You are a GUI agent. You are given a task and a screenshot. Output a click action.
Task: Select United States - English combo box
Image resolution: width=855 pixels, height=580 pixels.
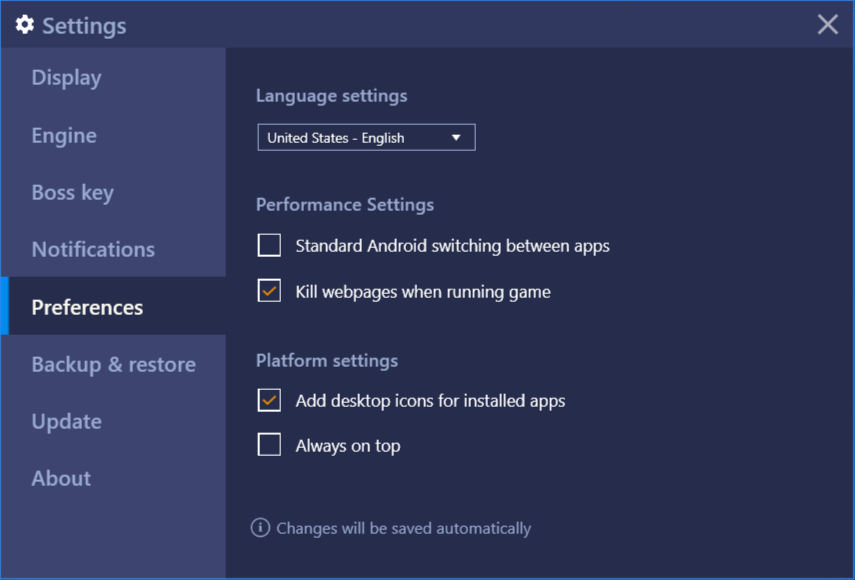pos(366,137)
